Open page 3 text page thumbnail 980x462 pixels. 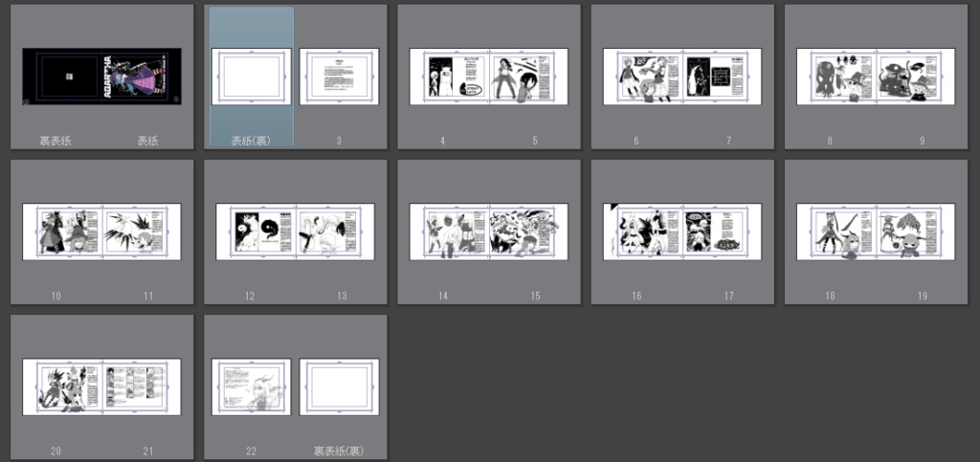click(340, 77)
